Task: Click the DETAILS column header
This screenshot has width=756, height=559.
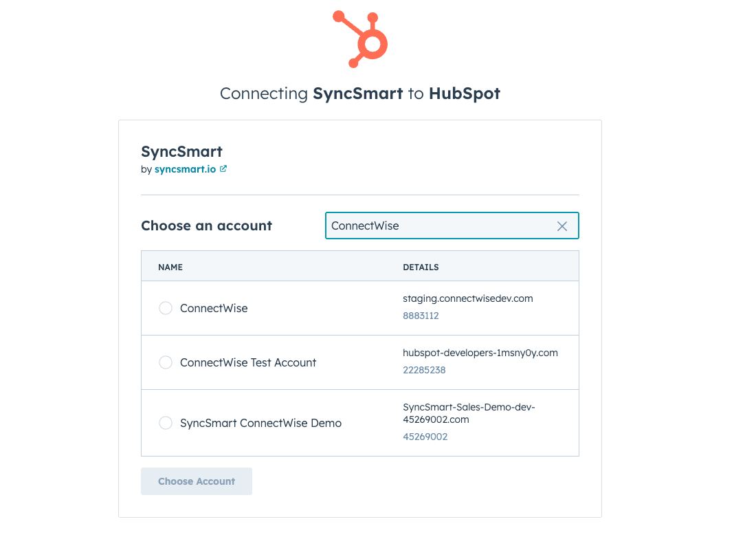Action: click(421, 267)
